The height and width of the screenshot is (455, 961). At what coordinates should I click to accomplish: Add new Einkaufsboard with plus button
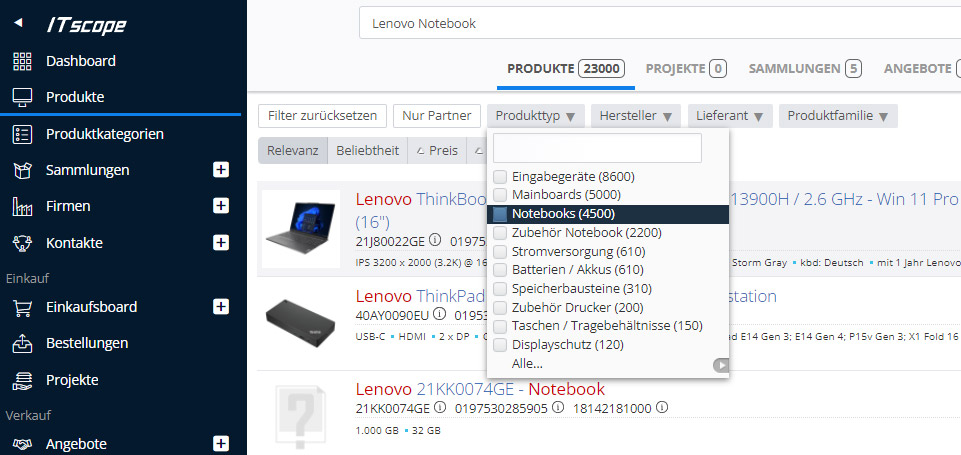click(x=221, y=307)
